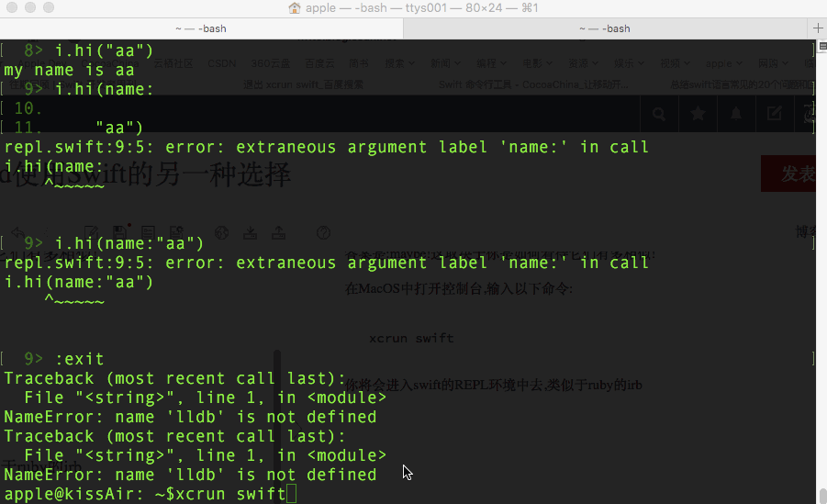The width and height of the screenshot is (827, 504).
Task: Click the compose pencil icon in browser dark bar
Action: pyautogui.click(x=775, y=114)
